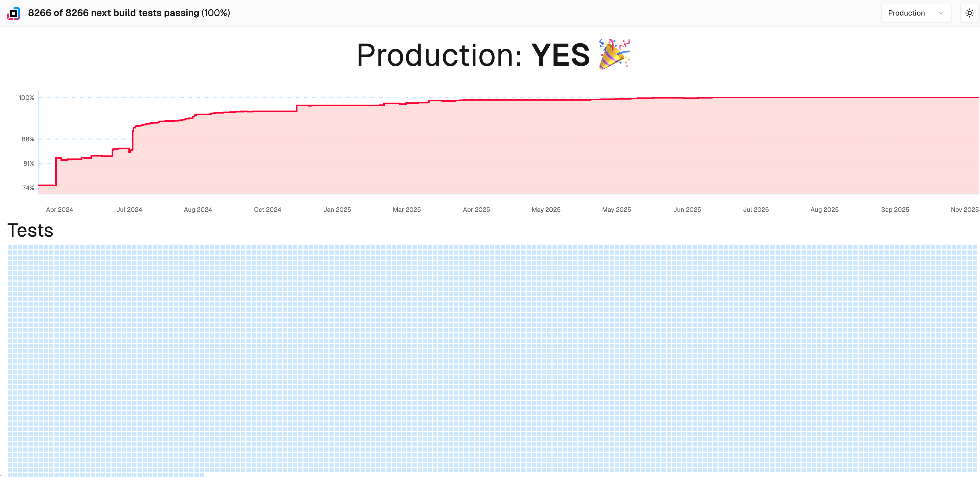Click the tests passing title text
This screenshot has height=477, width=980.
pyautogui.click(x=129, y=13)
